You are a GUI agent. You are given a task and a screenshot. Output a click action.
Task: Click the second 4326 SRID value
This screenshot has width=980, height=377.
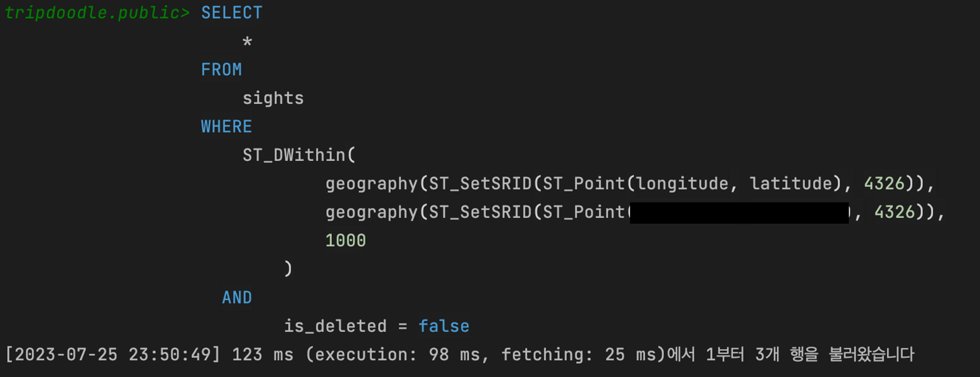click(895, 212)
